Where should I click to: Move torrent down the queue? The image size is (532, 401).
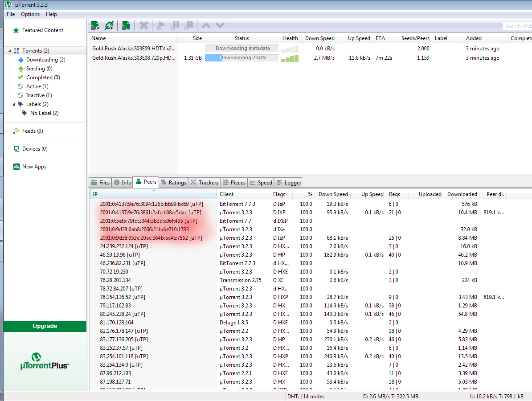tap(220, 25)
